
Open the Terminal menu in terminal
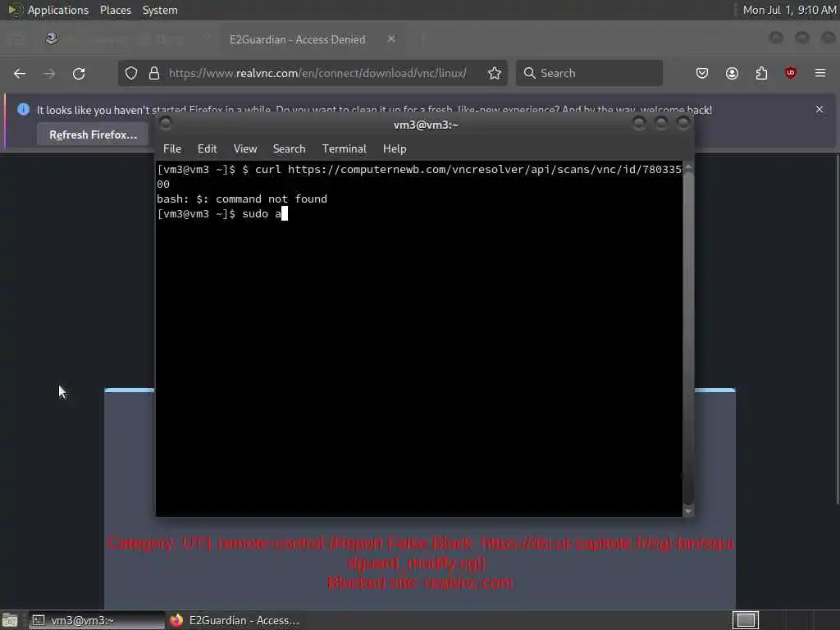pos(344,149)
